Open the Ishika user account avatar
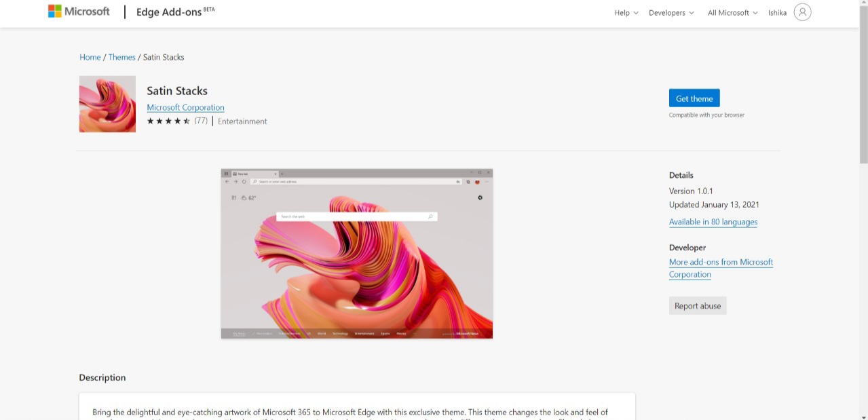Viewport: 868px width, 420px height. (x=802, y=12)
